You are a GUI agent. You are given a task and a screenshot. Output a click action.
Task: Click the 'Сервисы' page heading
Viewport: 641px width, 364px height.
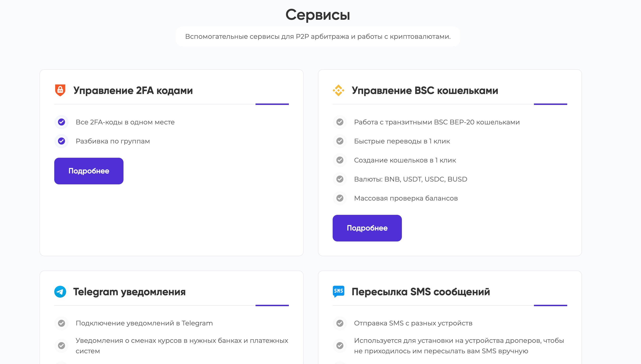(x=318, y=15)
